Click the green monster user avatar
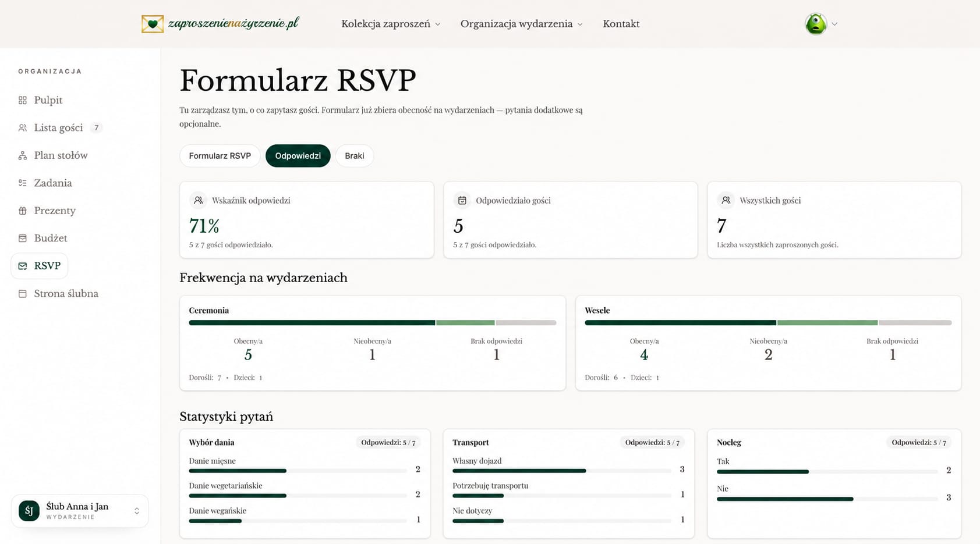Screen dimensions: 980x544 point(816,24)
